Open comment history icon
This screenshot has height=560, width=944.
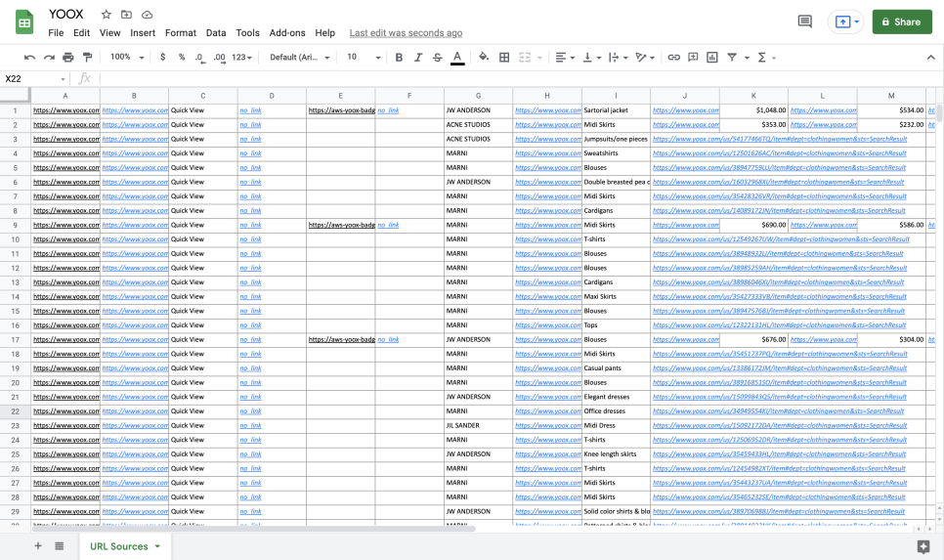click(x=805, y=22)
